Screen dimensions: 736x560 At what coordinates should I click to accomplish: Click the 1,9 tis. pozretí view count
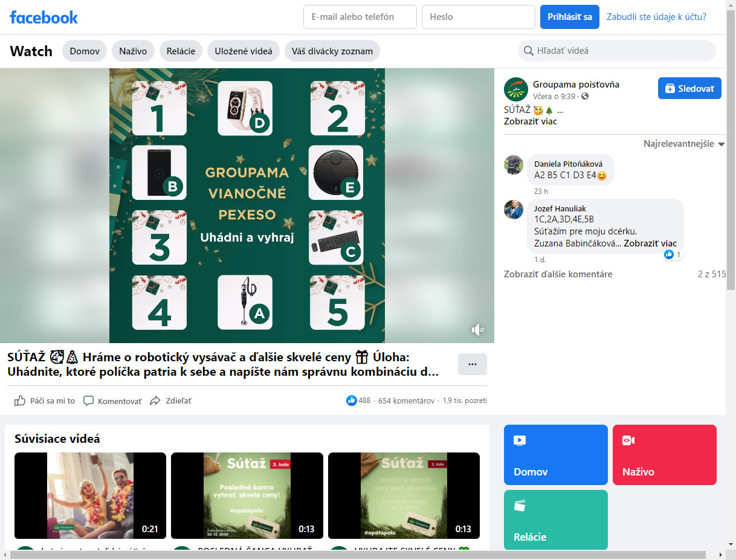coord(465,401)
